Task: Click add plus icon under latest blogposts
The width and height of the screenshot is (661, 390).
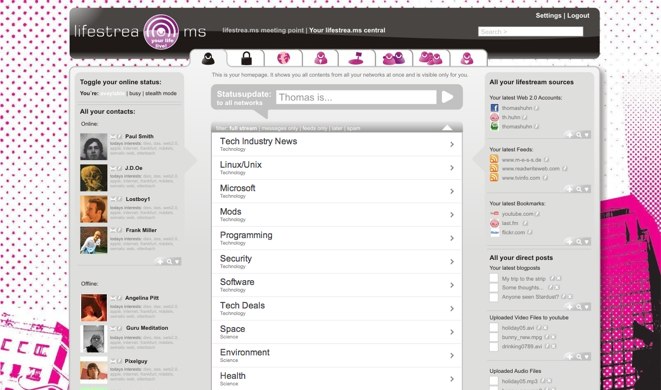Action: click(570, 307)
